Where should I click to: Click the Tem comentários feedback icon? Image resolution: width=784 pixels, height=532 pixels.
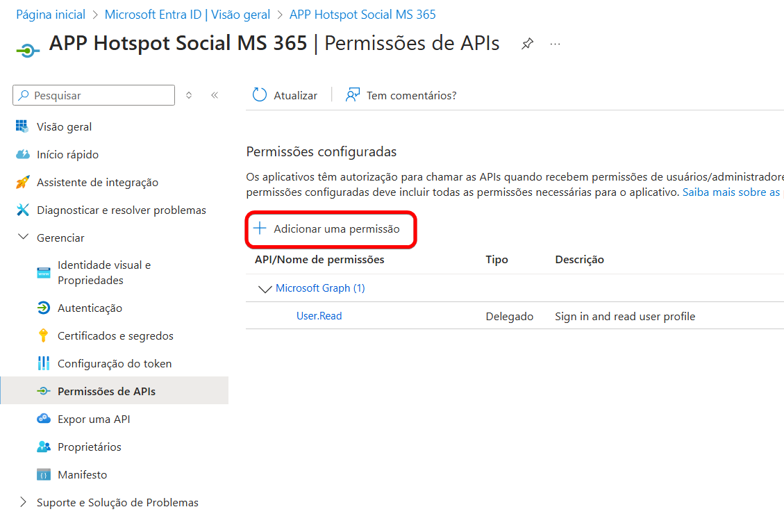click(x=353, y=95)
